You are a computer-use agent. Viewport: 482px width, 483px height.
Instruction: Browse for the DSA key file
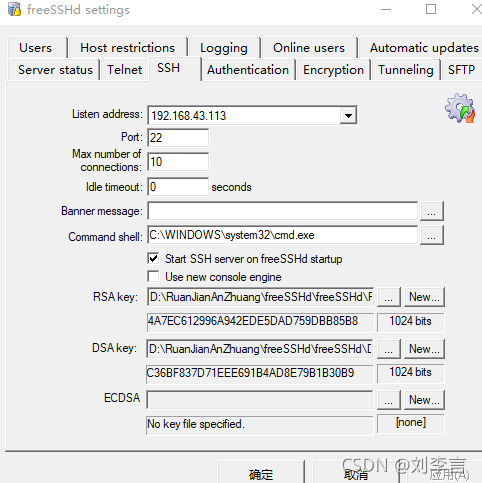[x=389, y=349]
